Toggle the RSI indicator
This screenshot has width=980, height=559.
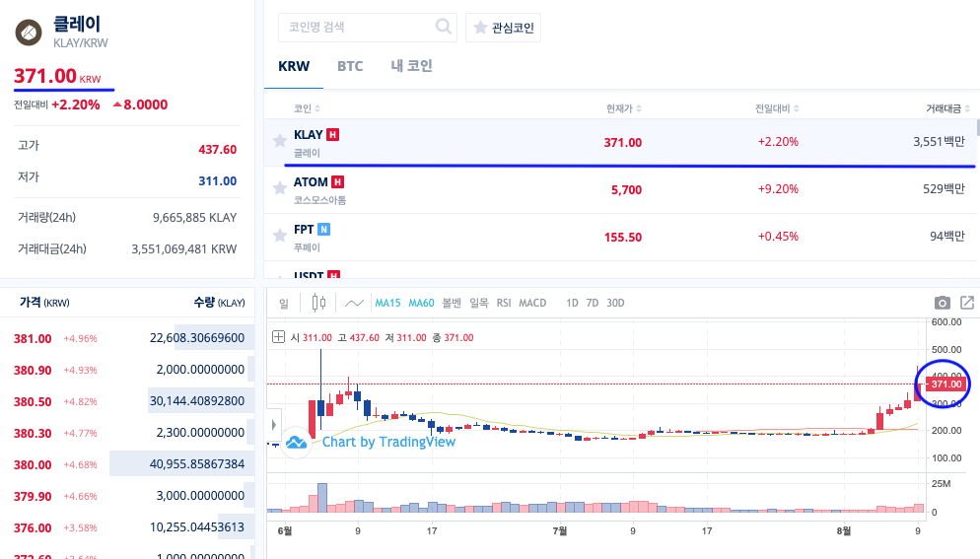pos(504,303)
